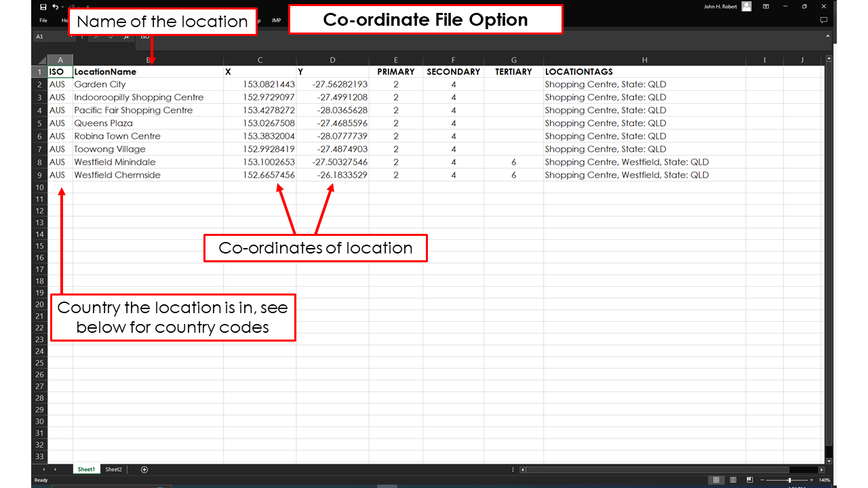Open the File menu tab
Viewport: 868px width, 488px height.
43,20
